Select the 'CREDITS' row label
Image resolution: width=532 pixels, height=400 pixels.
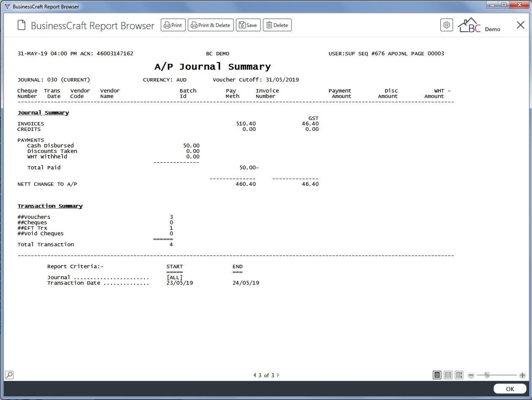click(29, 129)
